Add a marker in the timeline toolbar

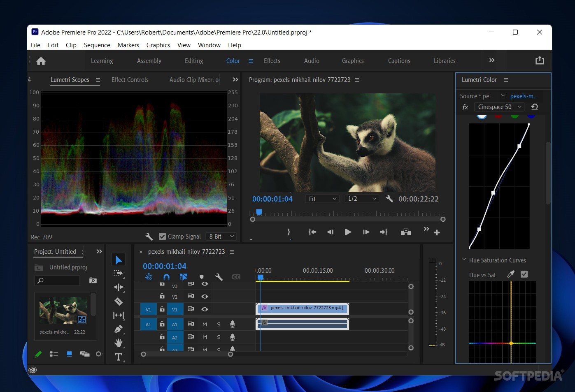click(202, 277)
